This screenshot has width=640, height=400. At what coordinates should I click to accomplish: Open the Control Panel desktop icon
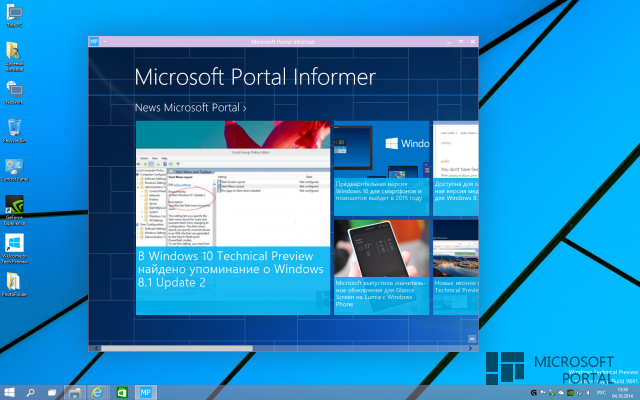(15, 169)
